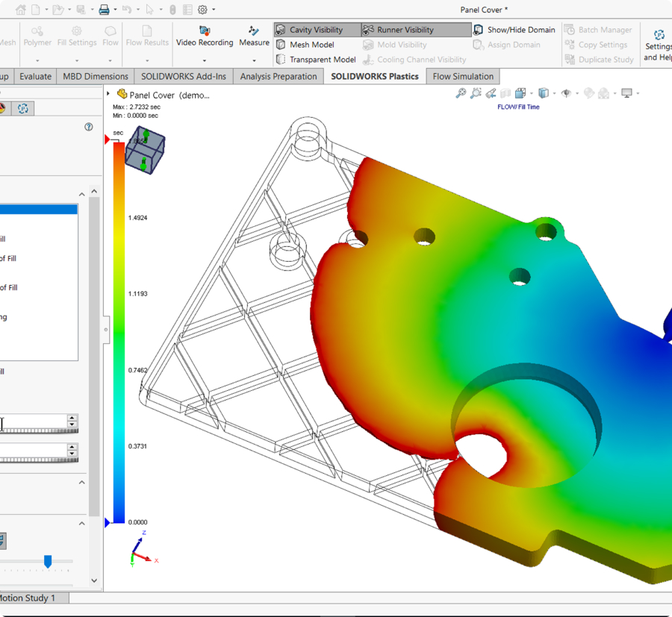Open the Analysis Preparation tab
This screenshot has height=617, width=672.
point(279,76)
